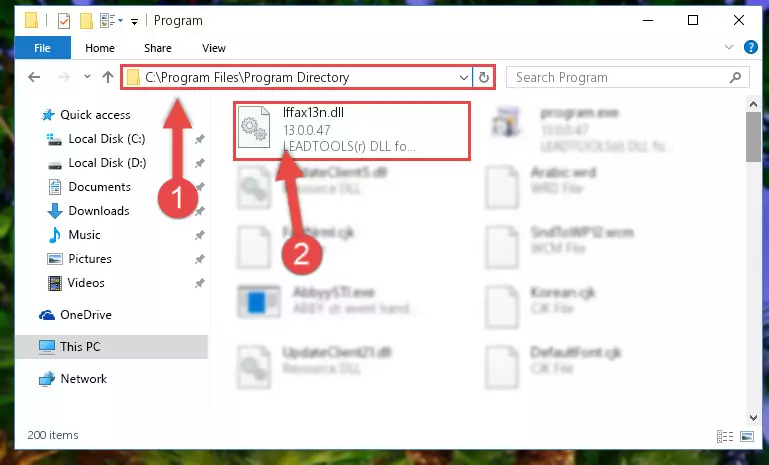Click the scroll down arrow of file list
The height and width of the screenshot is (465, 769).
pyautogui.click(x=753, y=417)
